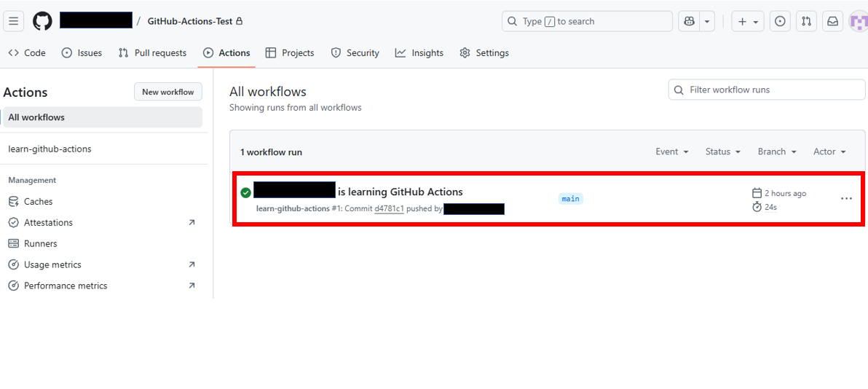Click the search bar in header
The image size is (868, 389).
point(588,21)
